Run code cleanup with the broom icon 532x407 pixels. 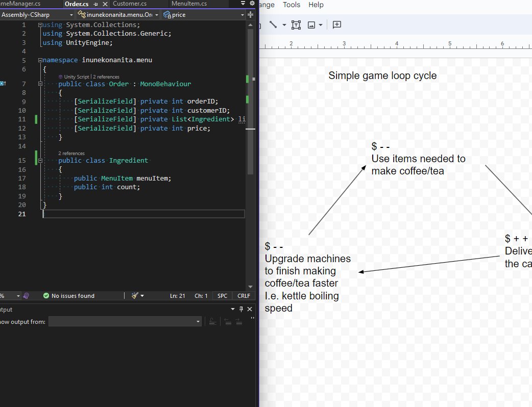(x=135, y=296)
